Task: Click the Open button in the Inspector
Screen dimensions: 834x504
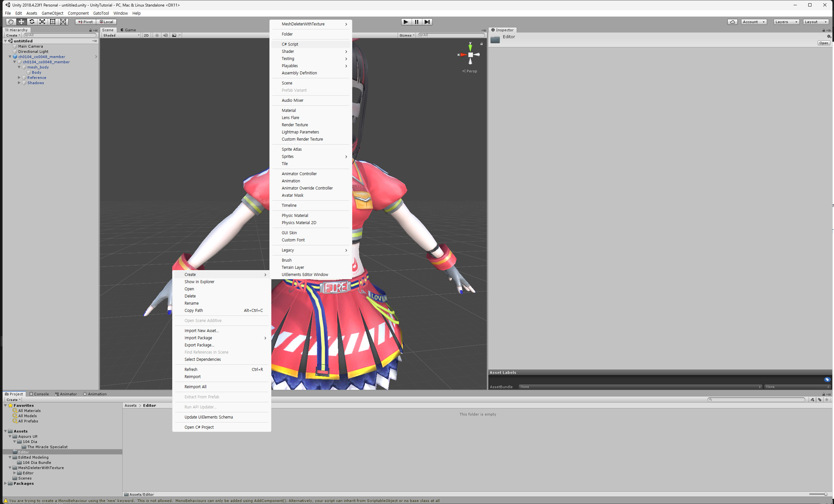Action: coord(824,43)
